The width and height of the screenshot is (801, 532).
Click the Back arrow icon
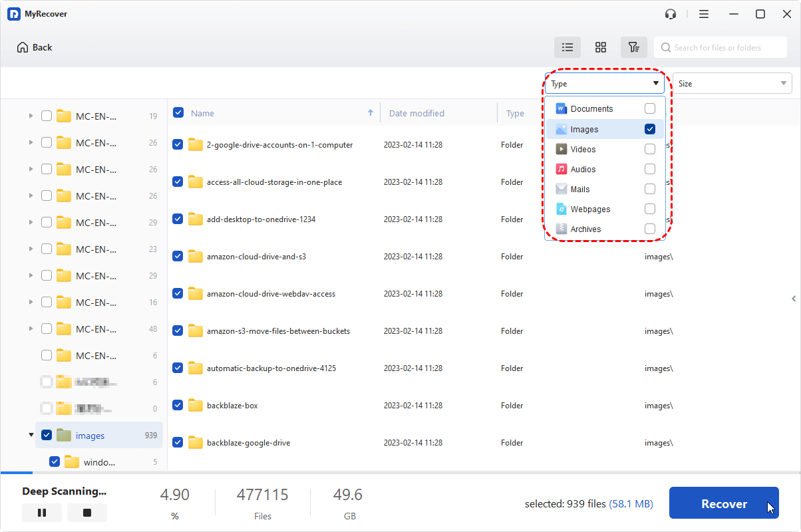[23, 47]
